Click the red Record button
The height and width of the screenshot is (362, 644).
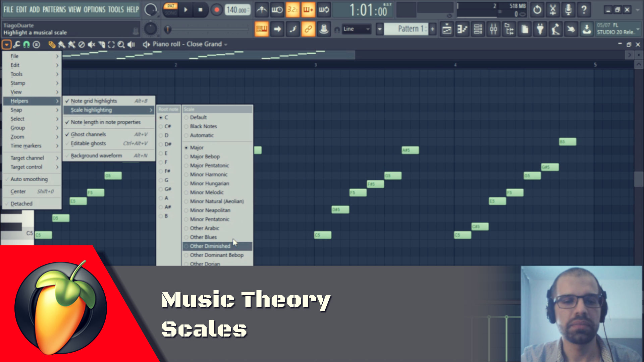(x=217, y=10)
